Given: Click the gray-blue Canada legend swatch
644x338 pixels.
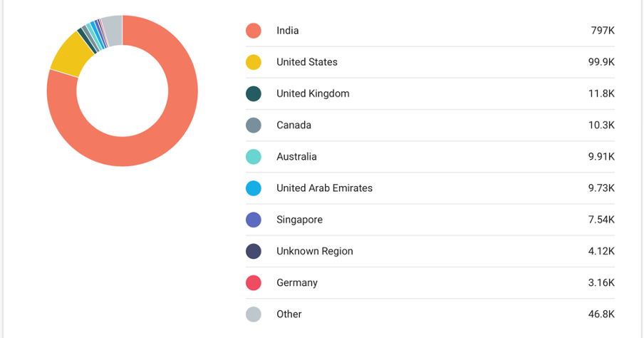Looking at the screenshot, I should pyautogui.click(x=254, y=126).
